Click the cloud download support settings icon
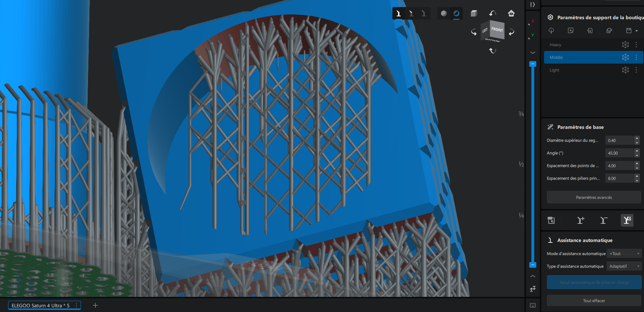This screenshot has height=312, width=644. 551,31
